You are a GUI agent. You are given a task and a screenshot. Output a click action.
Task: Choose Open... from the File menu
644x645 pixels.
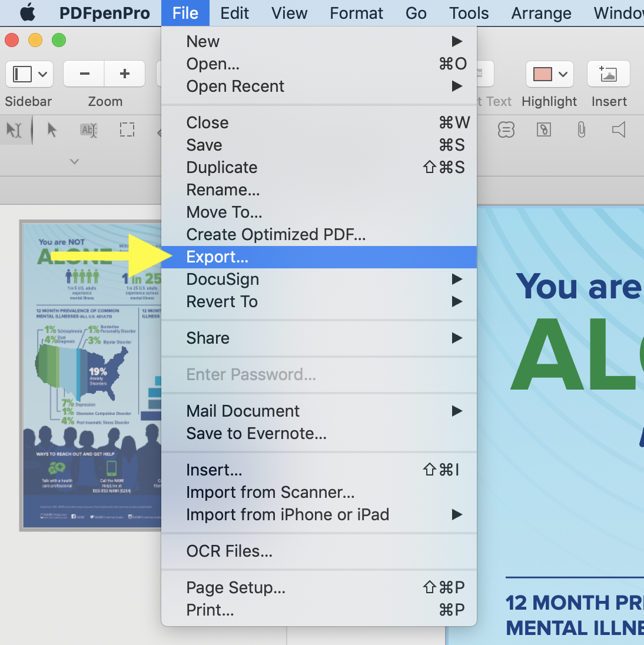coord(319,64)
